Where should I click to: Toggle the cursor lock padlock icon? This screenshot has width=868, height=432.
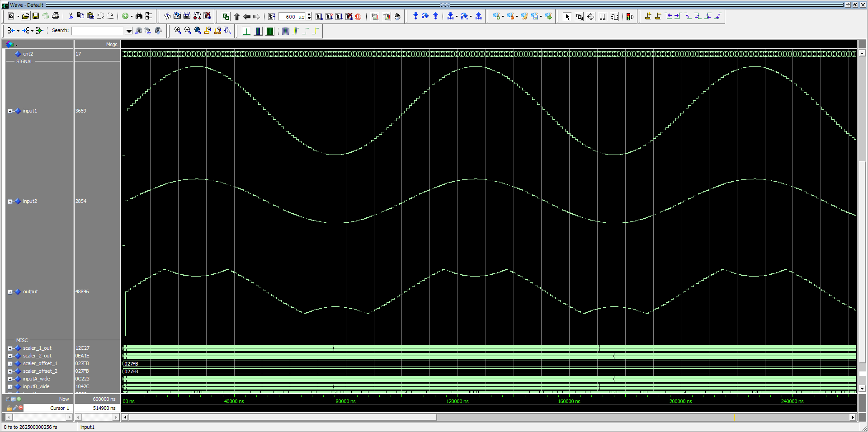(x=9, y=408)
